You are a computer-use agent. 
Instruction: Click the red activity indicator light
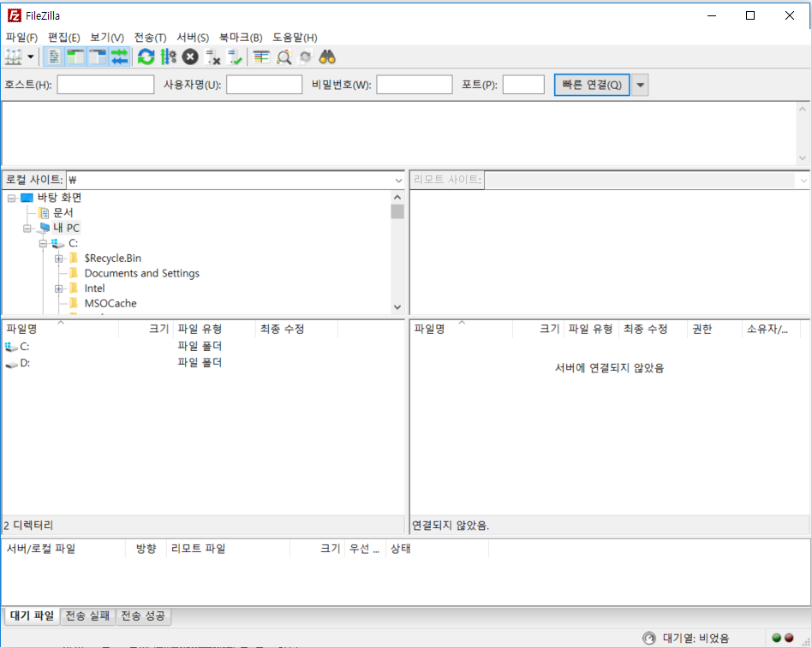[789, 639]
